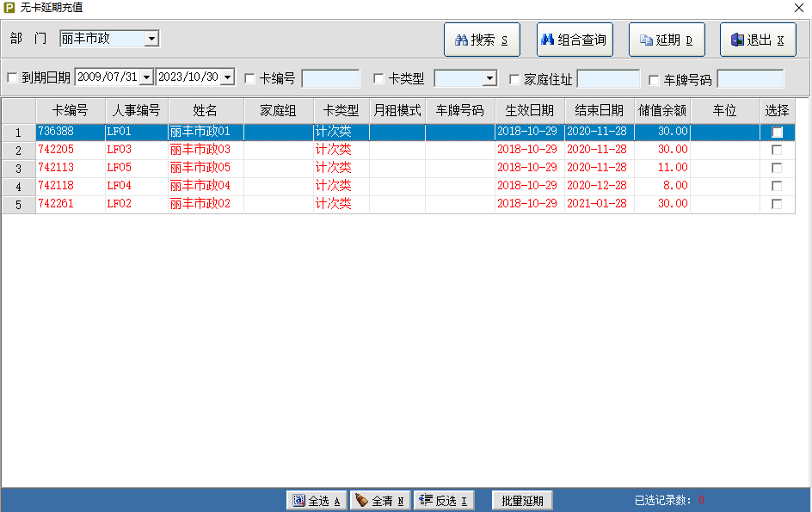812x512 pixels.
Task: Open the start date 2009/07/31 picker
Action: coord(146,77)
